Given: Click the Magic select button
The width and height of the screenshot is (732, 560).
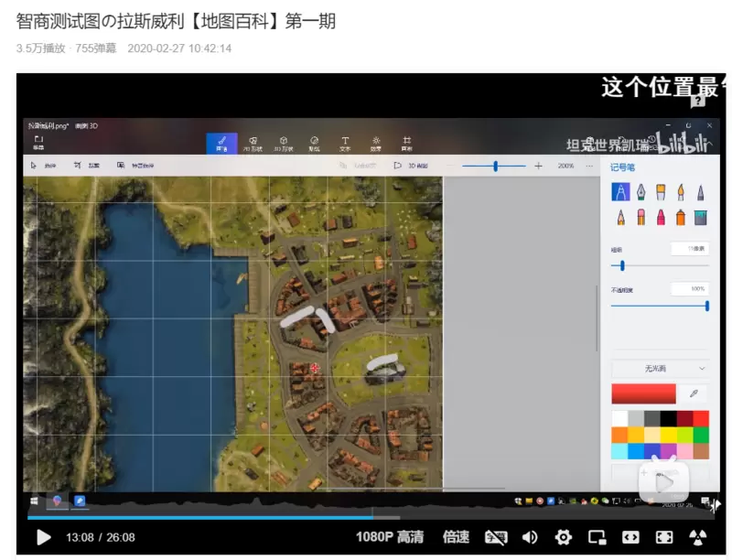Looking at the screenshot, I should 135,166.
